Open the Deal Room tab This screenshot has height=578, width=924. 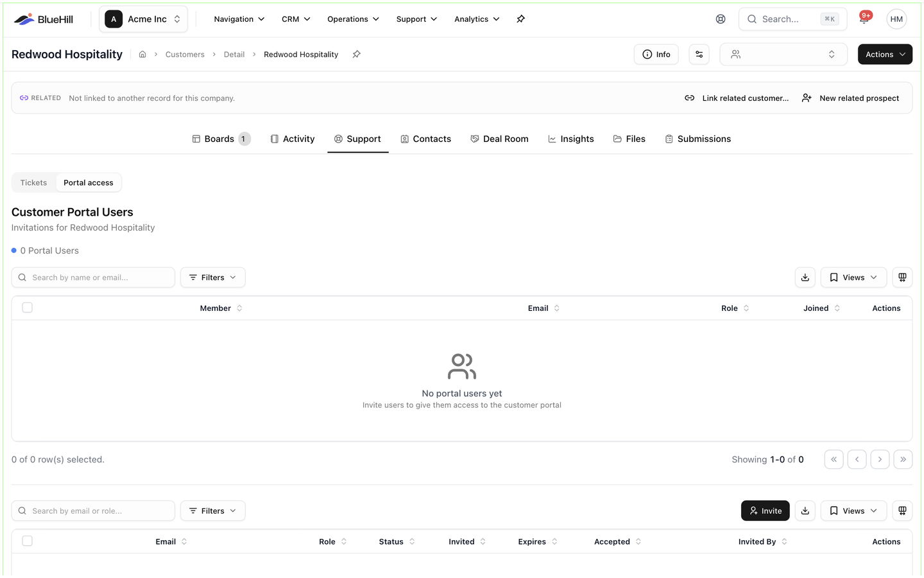[499, 139]
